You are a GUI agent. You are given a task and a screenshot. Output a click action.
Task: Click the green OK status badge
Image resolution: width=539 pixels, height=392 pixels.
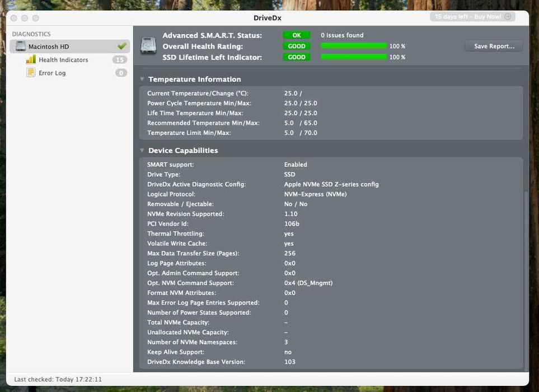(x=296, y=35)
